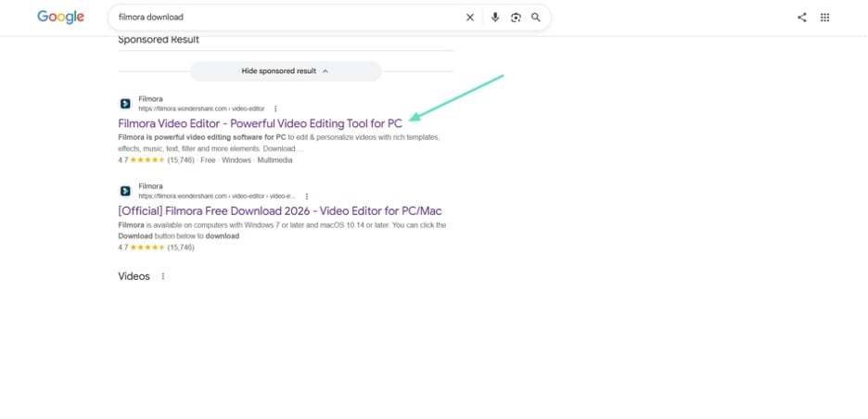This screenshot has height=419, width=868.
Task: Click the filmora.wondershare.com › video-editor URL text
Action: [201, 109]
